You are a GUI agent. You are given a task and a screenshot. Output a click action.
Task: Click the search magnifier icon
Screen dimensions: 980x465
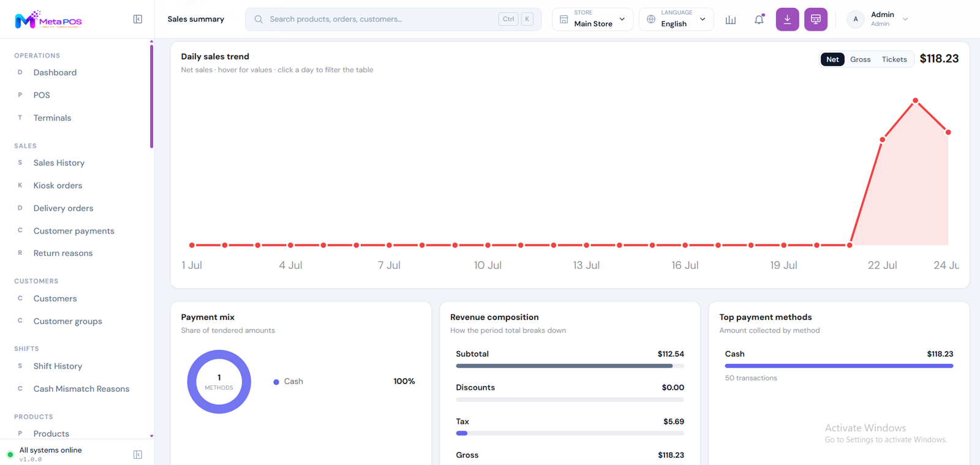point(258,20)
